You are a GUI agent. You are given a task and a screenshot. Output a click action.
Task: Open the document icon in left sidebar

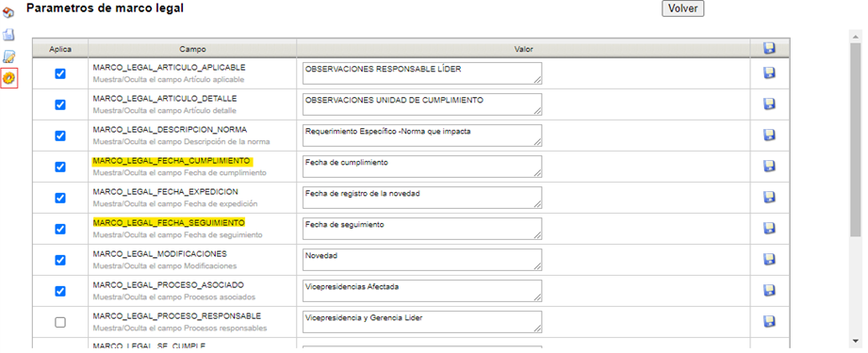(8, 34)
